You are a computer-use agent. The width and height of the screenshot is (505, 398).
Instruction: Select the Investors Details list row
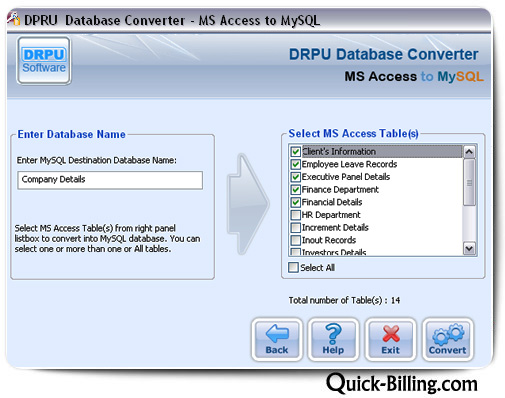pos(376,252)
